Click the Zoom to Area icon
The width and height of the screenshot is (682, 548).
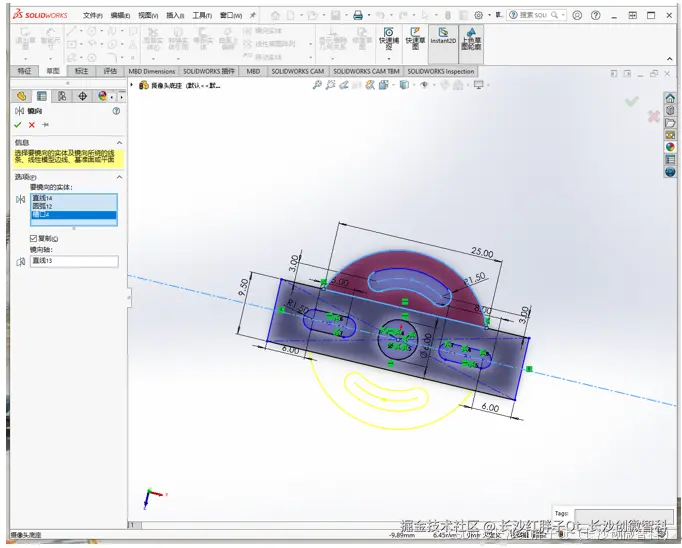pyautogui.click(x=331, y=85)
